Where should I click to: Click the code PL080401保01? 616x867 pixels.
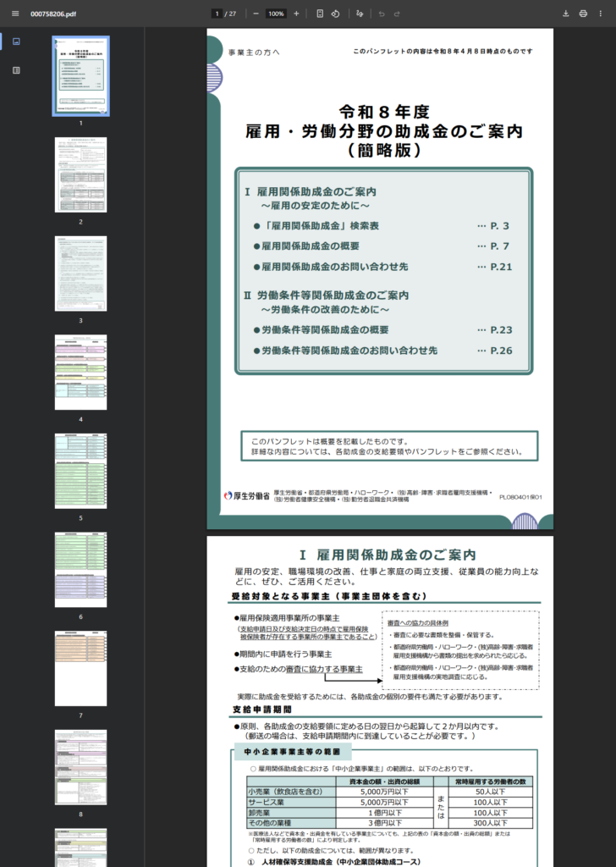click(520, 497)
